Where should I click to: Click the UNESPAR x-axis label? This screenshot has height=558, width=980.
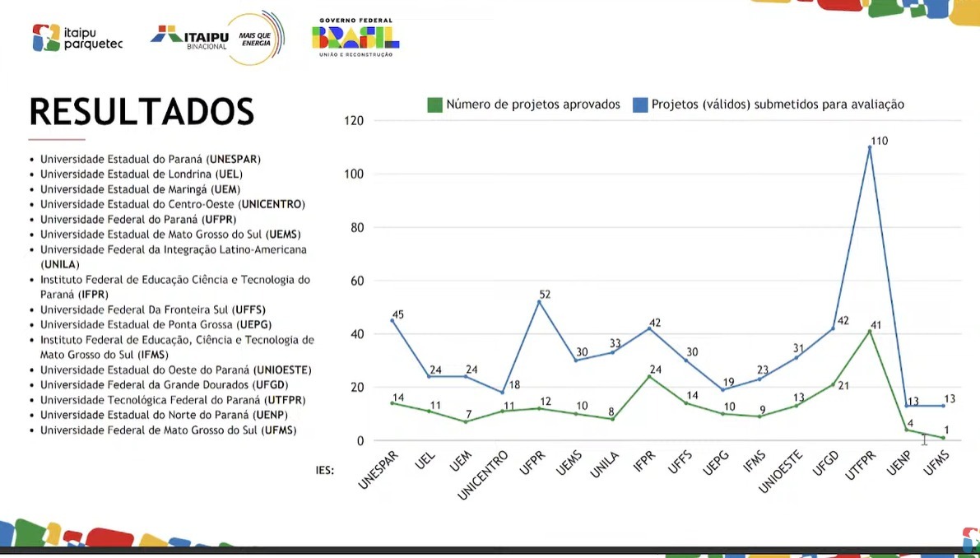(x=379, y=470)
